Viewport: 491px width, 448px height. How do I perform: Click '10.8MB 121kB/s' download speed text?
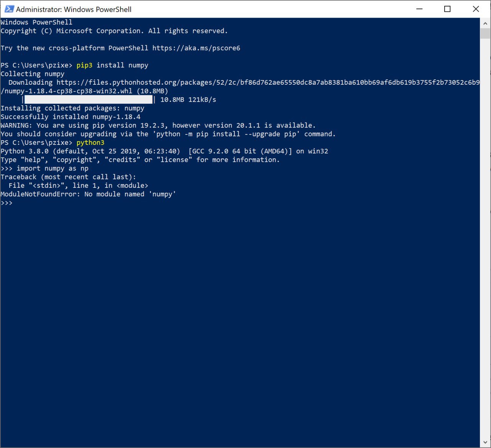pyautogui.click(x=188, y=100)
